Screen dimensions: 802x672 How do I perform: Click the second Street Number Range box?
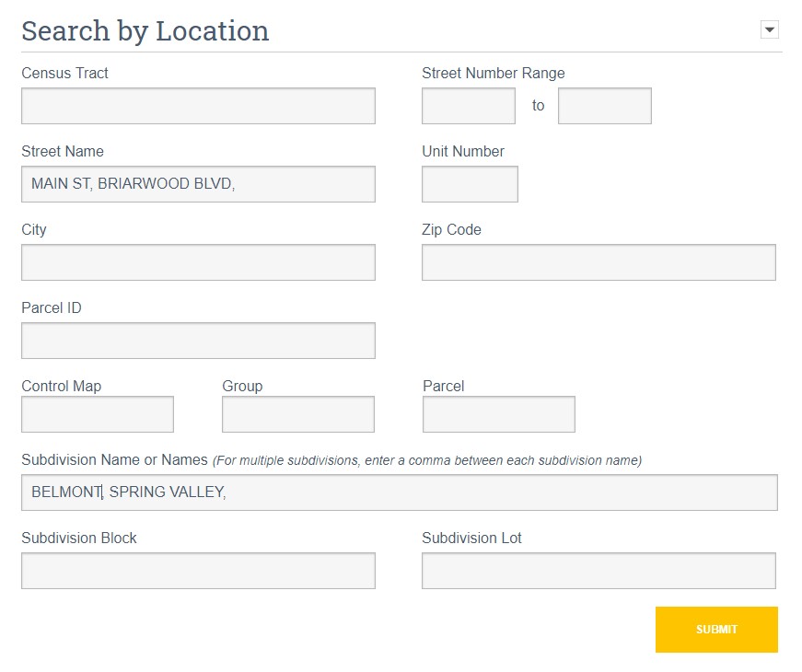tap(604, 105)
